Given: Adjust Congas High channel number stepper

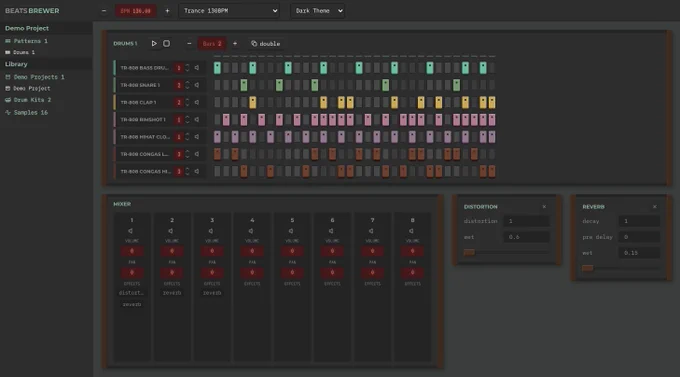Looking at the screenshot, I should [187, 171].
